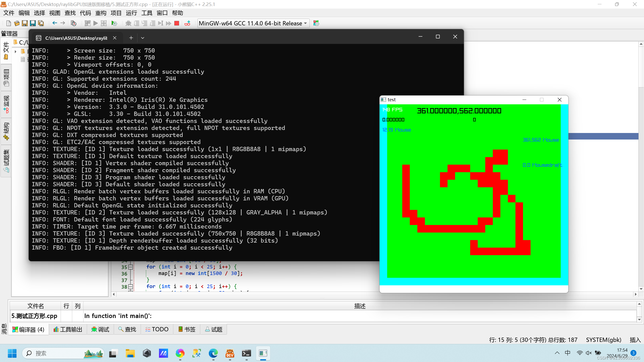
Task: Switch to the 项目 sidebar panel
Action: (6, 77)
